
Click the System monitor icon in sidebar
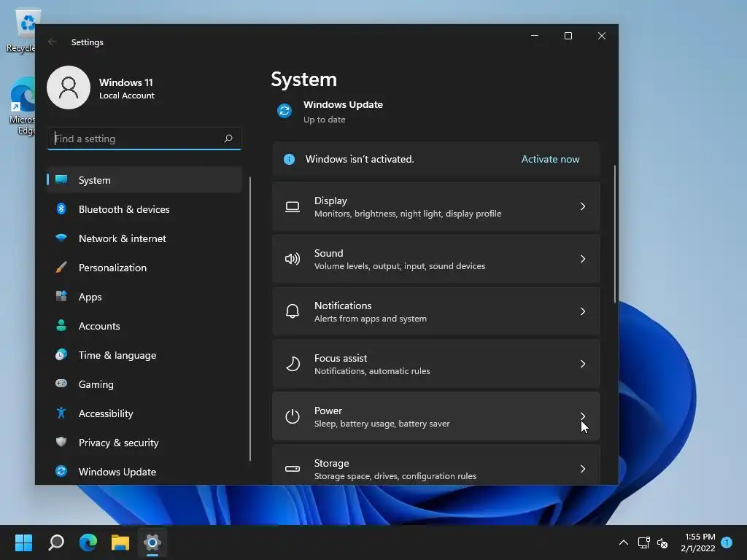point(61,179)
